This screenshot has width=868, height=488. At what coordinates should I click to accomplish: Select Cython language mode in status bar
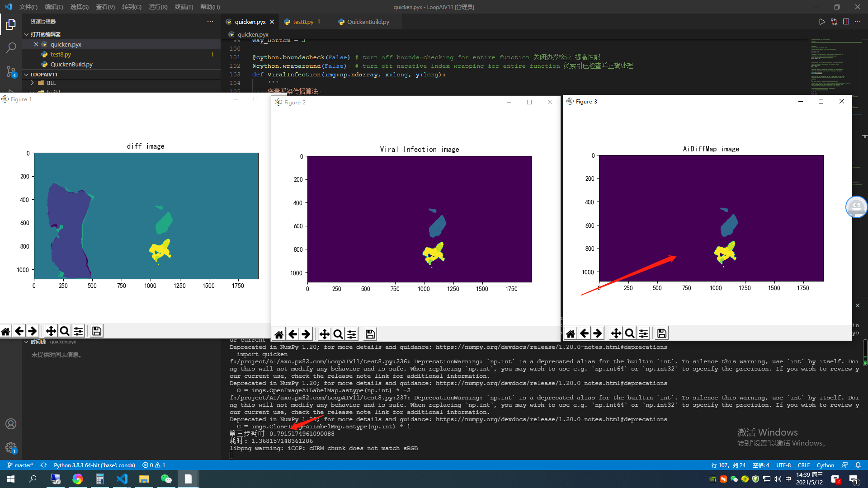point(825,465)
